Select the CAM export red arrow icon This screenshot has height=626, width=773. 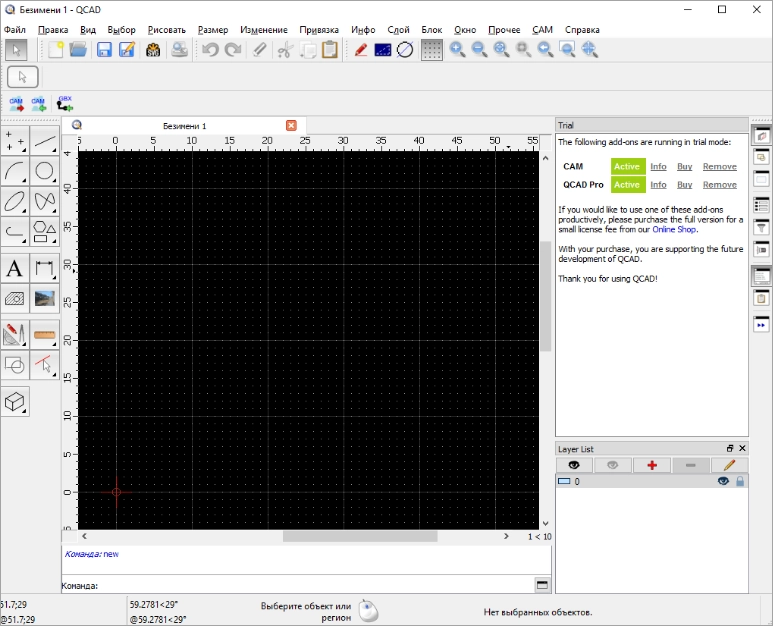click(16, 104)
